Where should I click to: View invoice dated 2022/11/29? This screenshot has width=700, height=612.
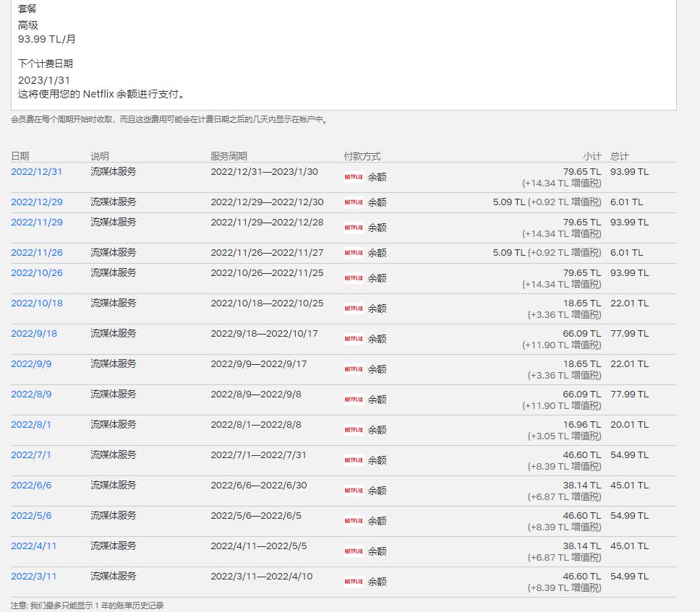tap(37, 223)
